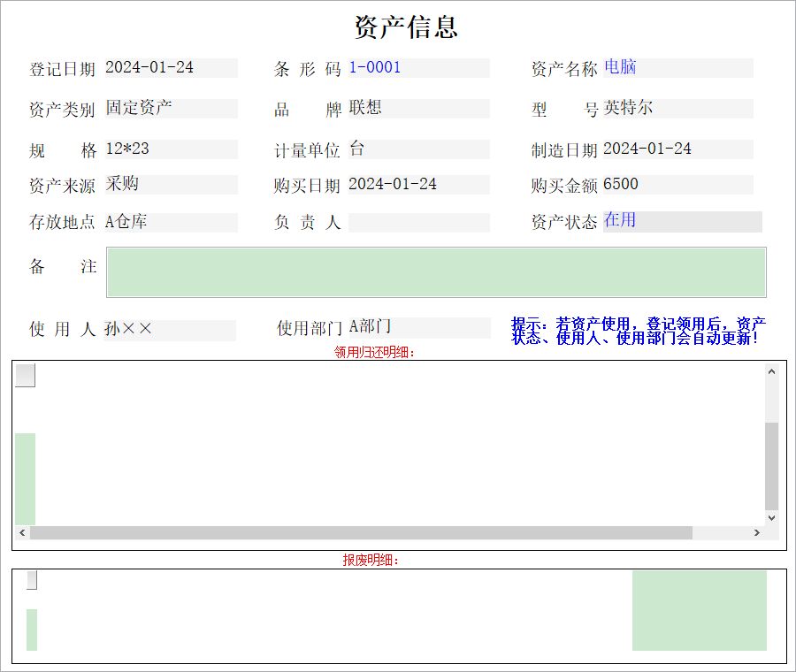Select the 计量单位 field showing 台
The image size is (796, 672).
pyautogui.click(x=419, y=149)
